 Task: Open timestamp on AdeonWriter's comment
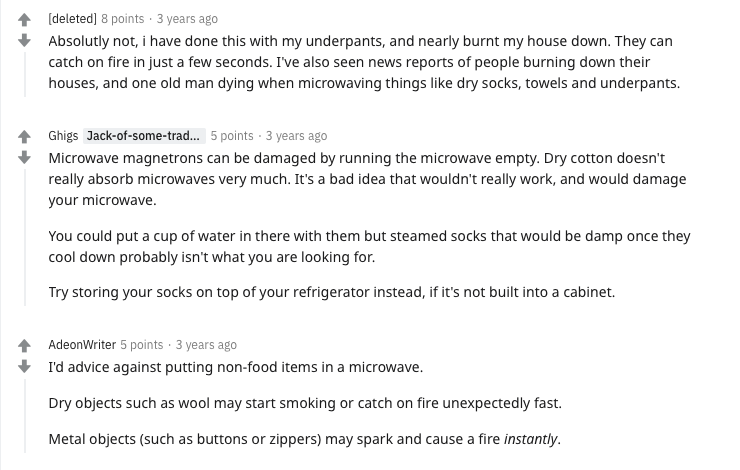[x=206, y=345]
